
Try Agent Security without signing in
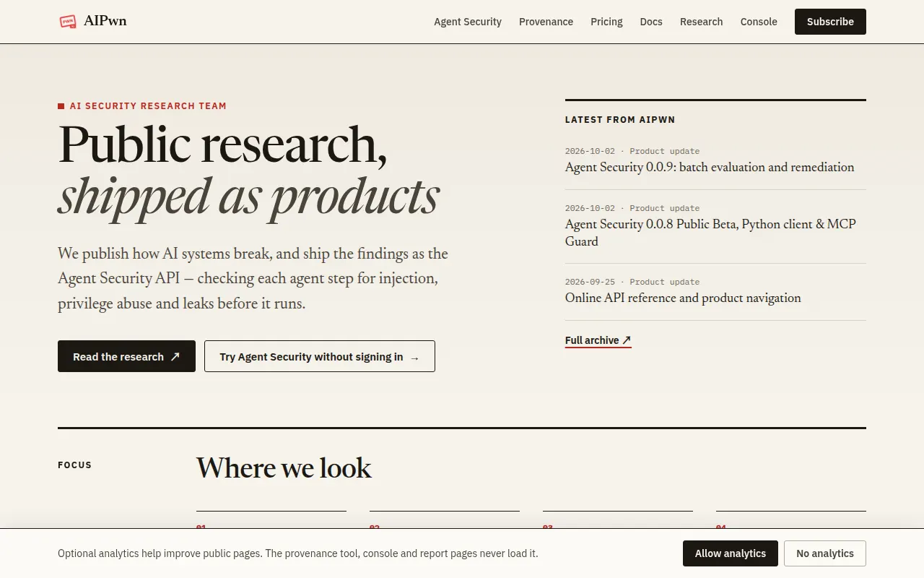[320, 356]
